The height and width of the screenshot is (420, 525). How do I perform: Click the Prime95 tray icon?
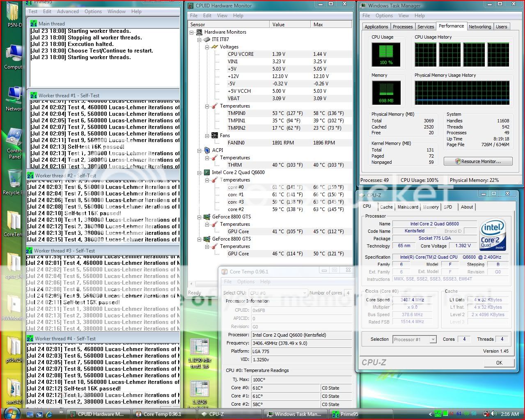pyautogui.click(x=438, y=414)
